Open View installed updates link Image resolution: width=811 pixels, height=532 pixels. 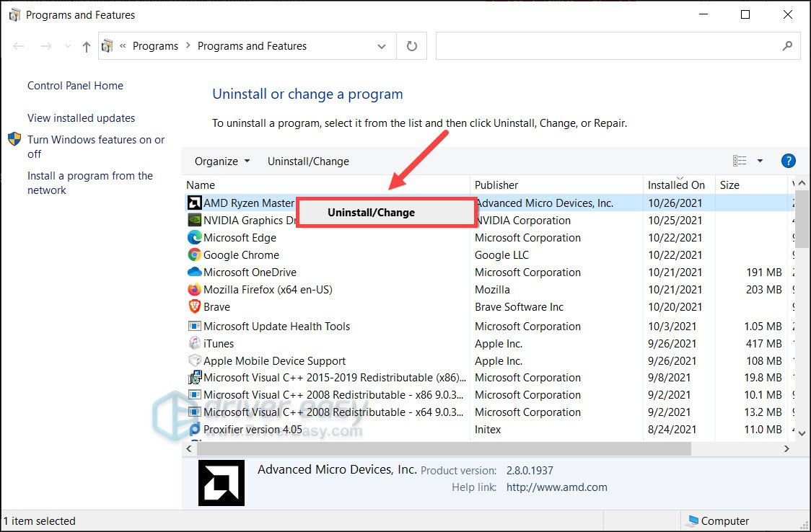point(81,118)
